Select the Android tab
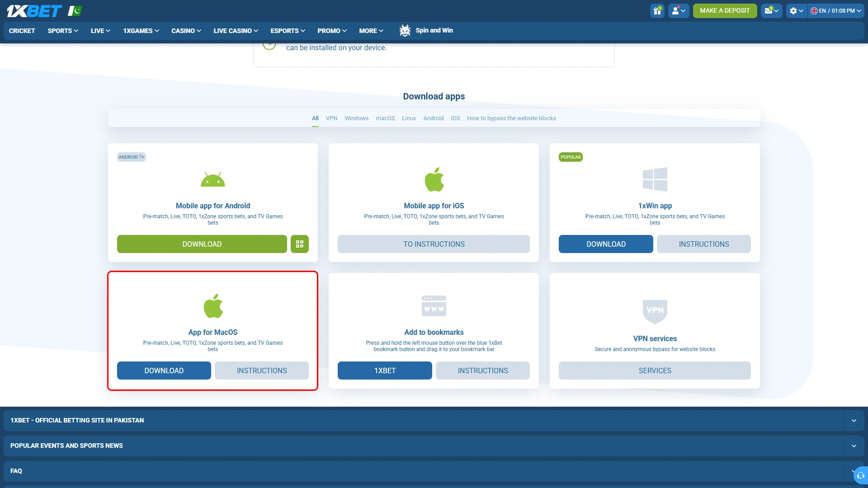 (x=434, y=118)
